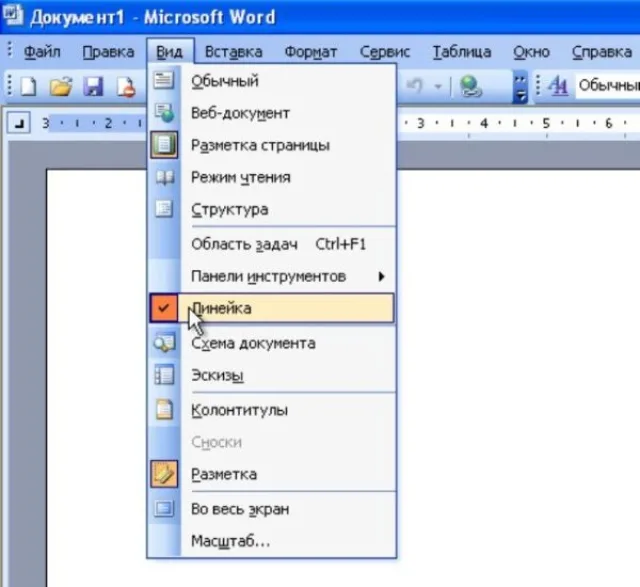Choose Разметка страницы view
This screenshot has height=587, width=640.
tap(272, 145)
